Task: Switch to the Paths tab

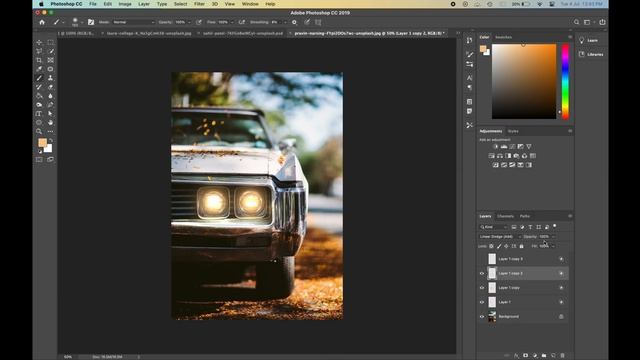Action: 524,216
